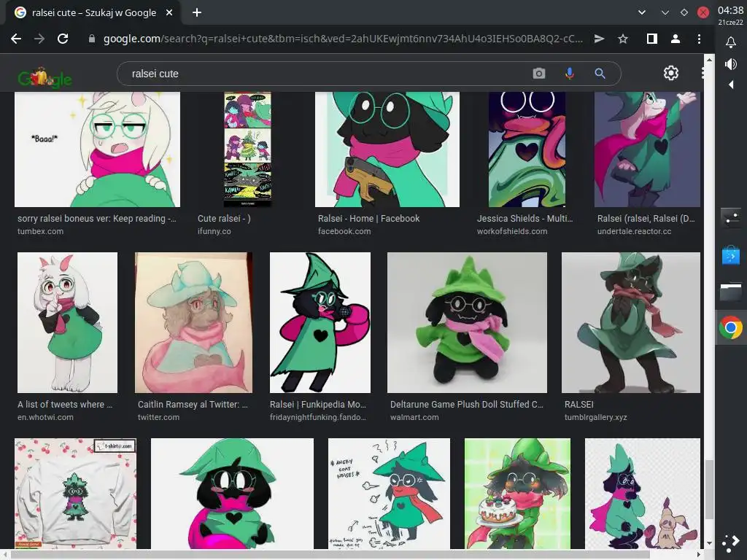
Task: Click the address bar URL
Action: pyautogui.click(x=343, y=39)
